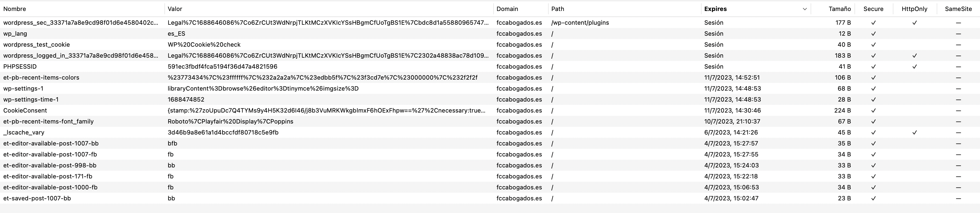Sort by the Tamaño column header
The width and height of the screenshot is (980, 213).
click(x=840, y=9)
